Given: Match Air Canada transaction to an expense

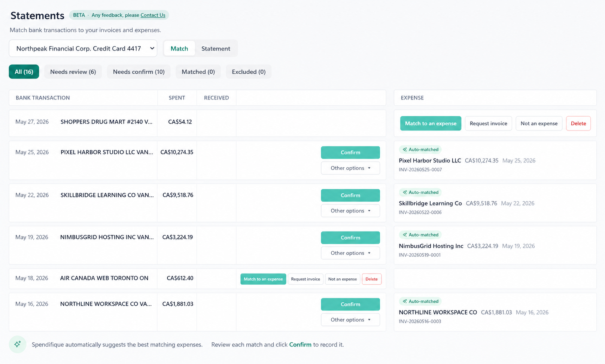Looking at the screenshot, I should point(263,279).
